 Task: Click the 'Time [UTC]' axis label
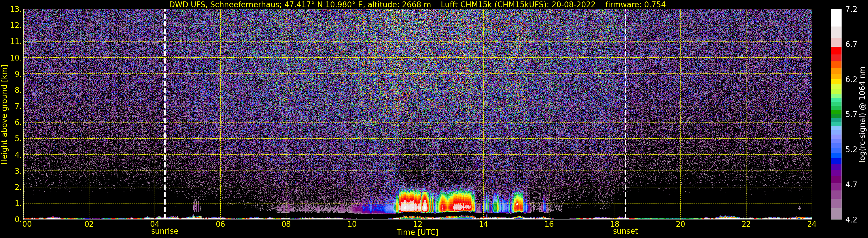pos(417,232)
